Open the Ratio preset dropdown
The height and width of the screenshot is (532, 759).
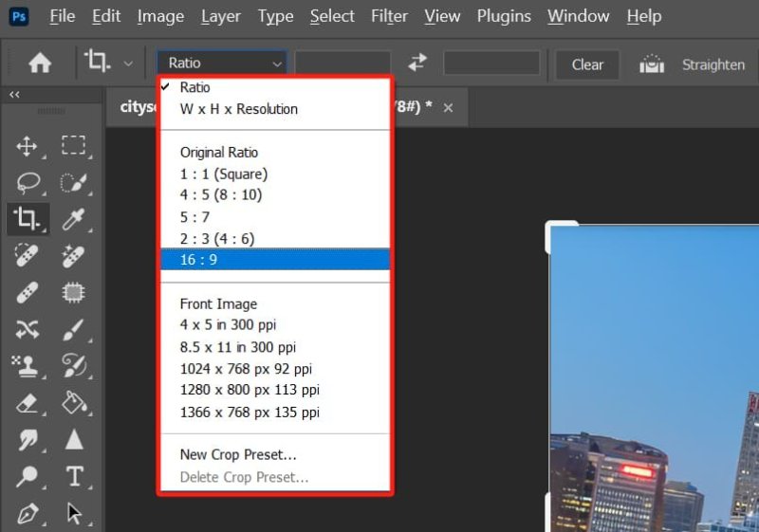(222, 64)
